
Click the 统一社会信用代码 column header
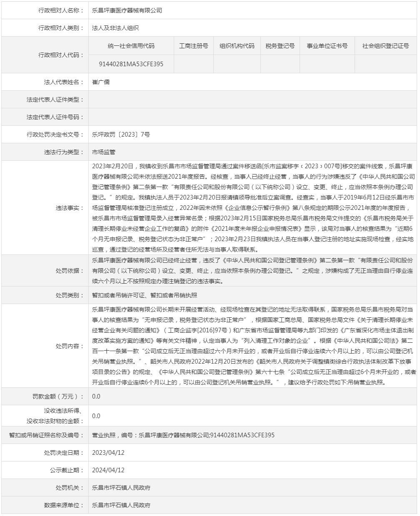coord(131,46)
